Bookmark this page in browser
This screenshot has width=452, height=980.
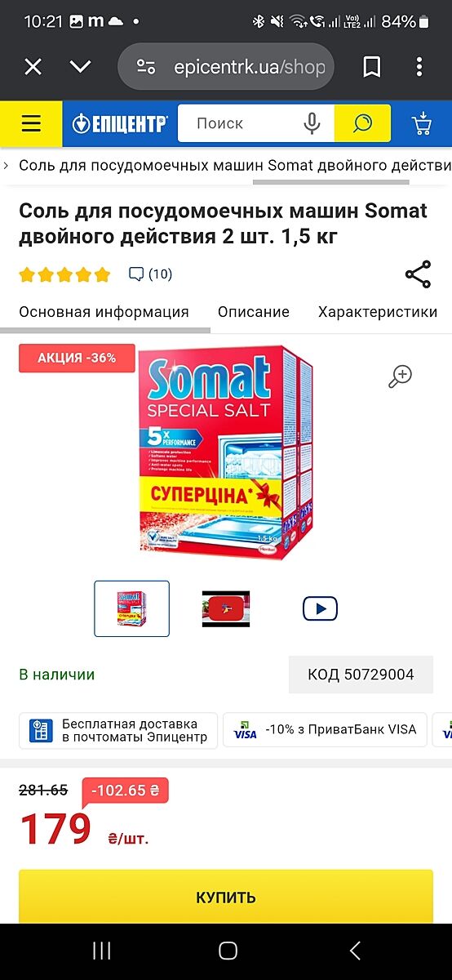click(x=372, y=67)
